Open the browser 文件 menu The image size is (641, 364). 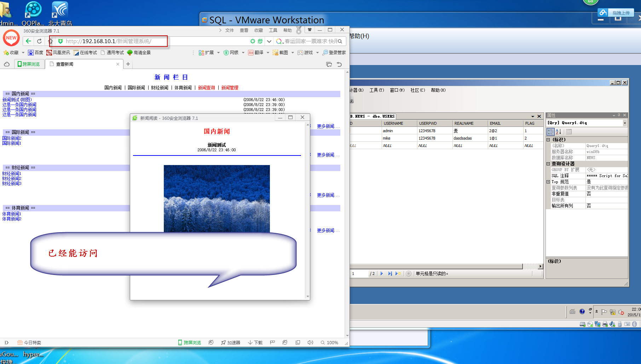(x=230, y=30)
